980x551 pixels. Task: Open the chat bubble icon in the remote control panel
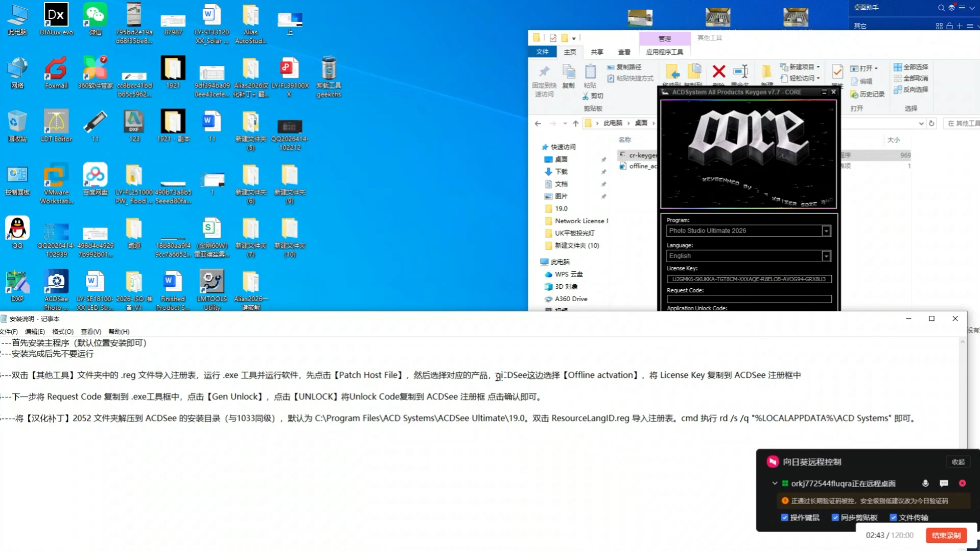pyautogui.click(x=944, y=483)
